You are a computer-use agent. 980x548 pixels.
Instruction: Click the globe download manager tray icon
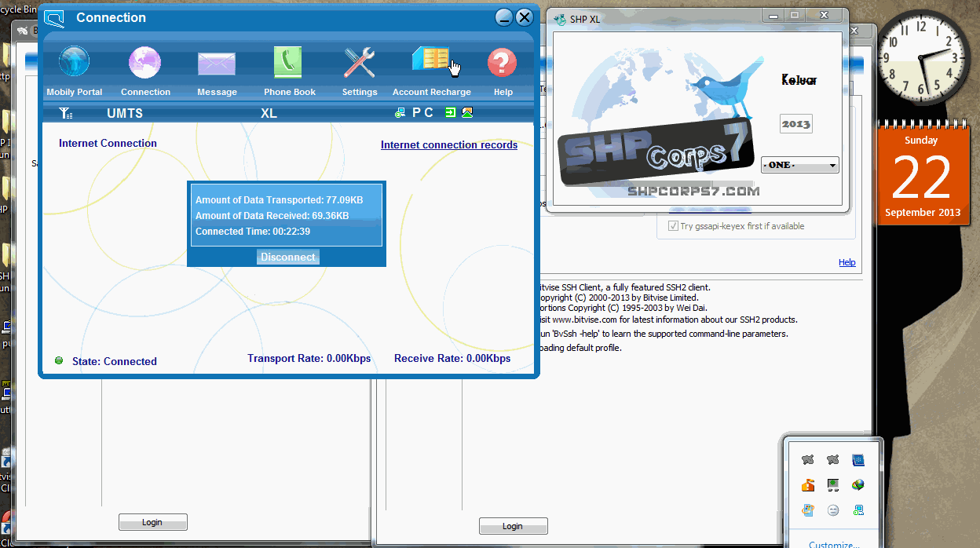coord(858,485)
